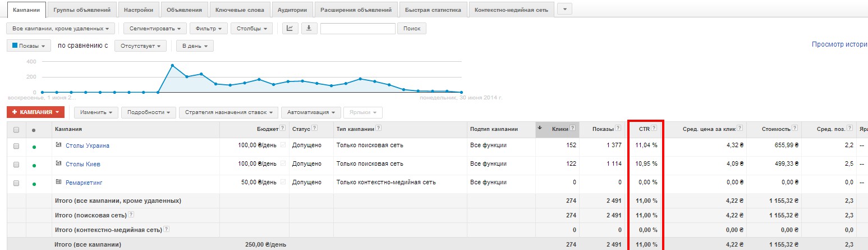868x250 pixels.
Task: Switch to Расширения объявлений tab
Action: tap(356, 10)
